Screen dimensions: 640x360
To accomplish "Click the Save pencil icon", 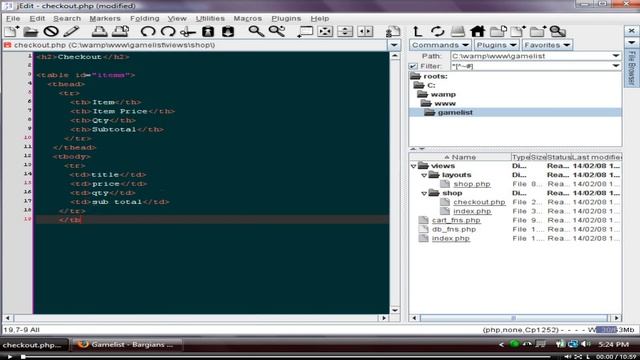I will [x=71, y=31].
